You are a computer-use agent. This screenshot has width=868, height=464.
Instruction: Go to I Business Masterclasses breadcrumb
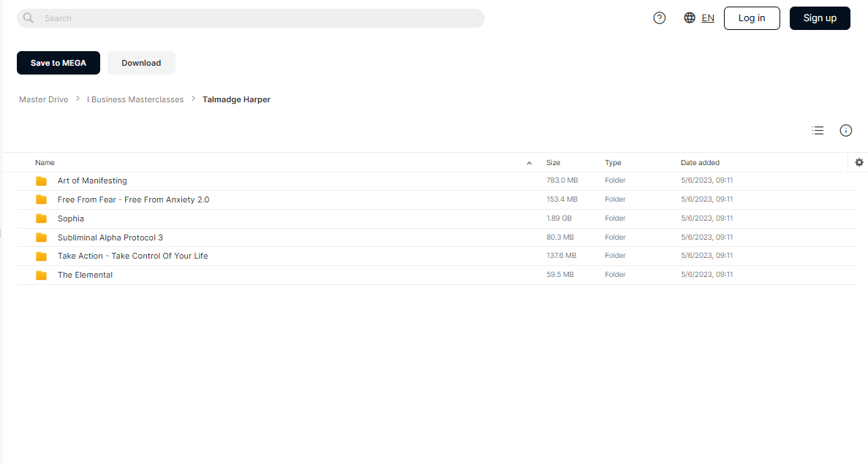point(135,99)
